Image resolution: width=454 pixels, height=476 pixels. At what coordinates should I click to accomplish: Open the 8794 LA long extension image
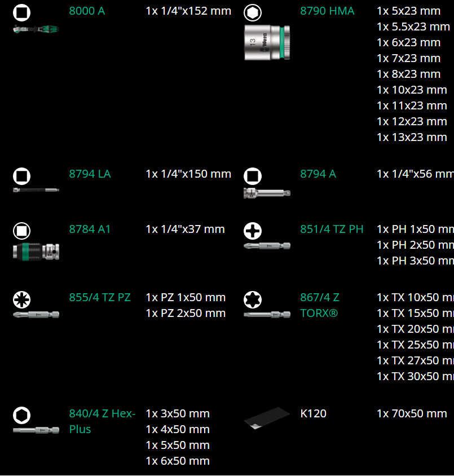coord(36,190)
